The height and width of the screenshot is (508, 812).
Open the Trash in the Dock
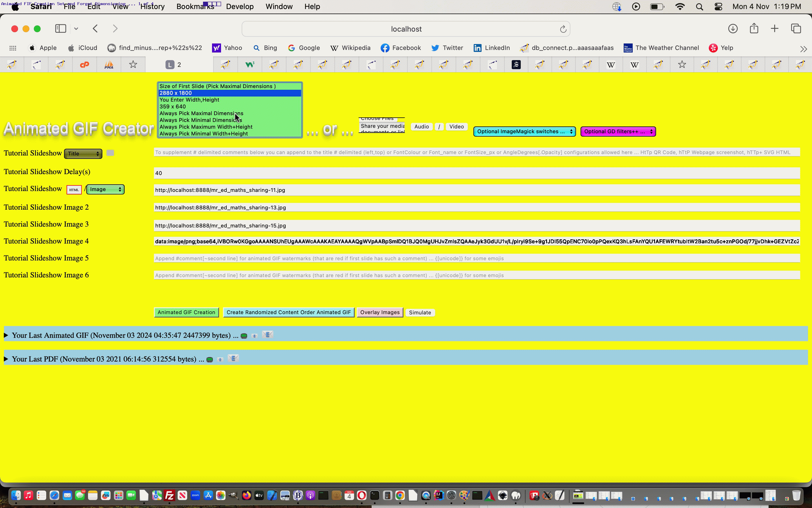[796, 495]
